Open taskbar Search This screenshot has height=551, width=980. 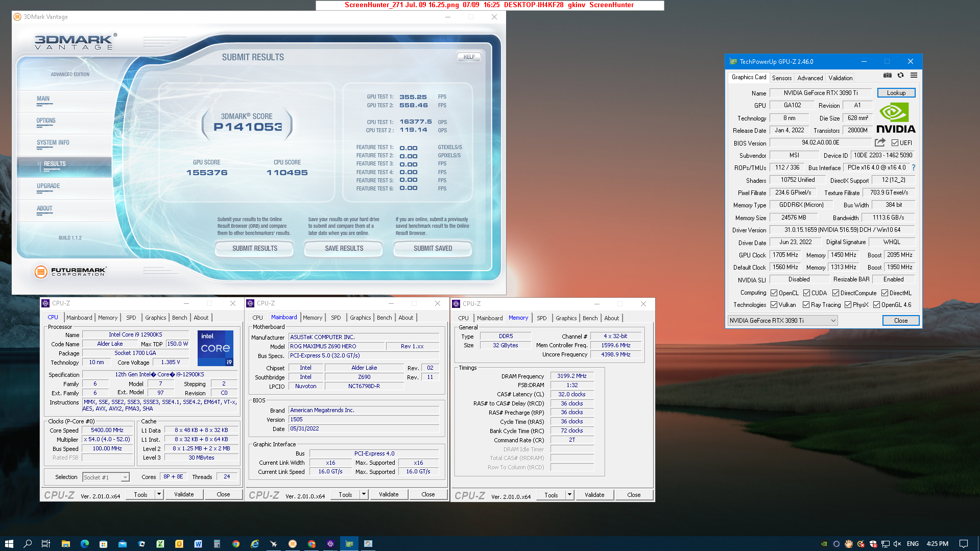(28, 544)
